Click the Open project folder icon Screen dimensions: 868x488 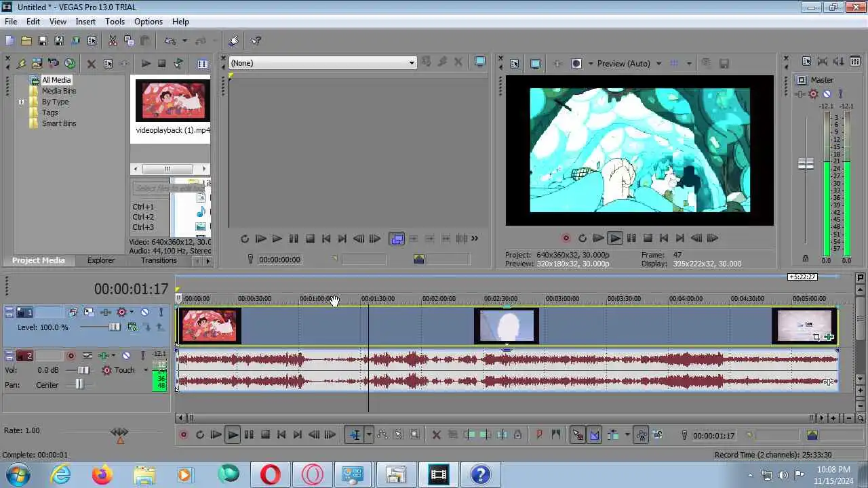pyautogui.click(x=26, y=41)
